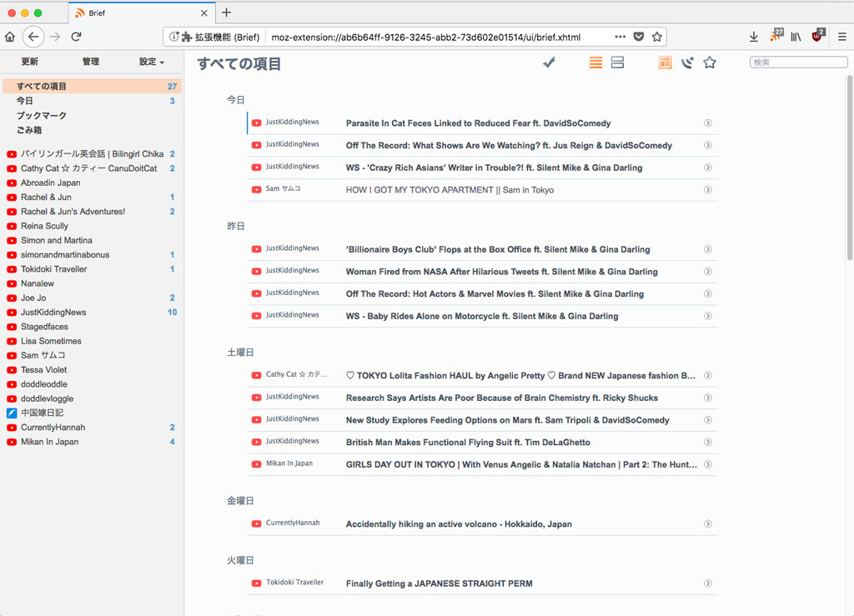
Task: Expand 'New Study Explores Feeding Options' arrow
Action: click(x=708, y=420)
